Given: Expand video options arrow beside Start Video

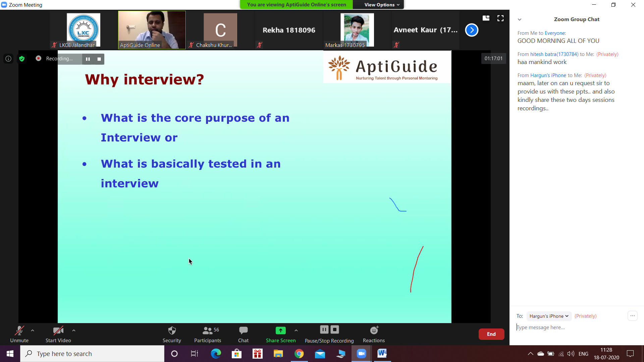Looking at the screenshot, I should pos(74,330).
